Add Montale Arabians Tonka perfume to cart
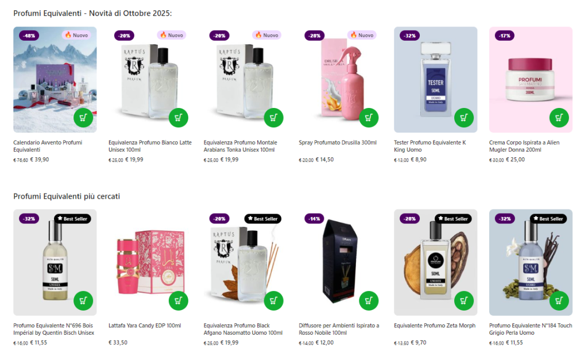Viewport: 588px width, 364px height. tap(274, 118)
